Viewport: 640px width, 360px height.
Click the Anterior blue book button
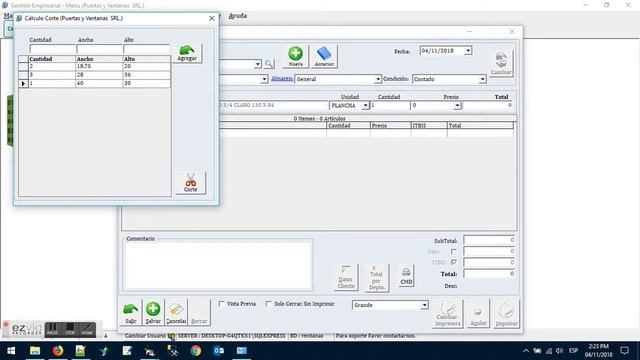[x=324, y=56]
